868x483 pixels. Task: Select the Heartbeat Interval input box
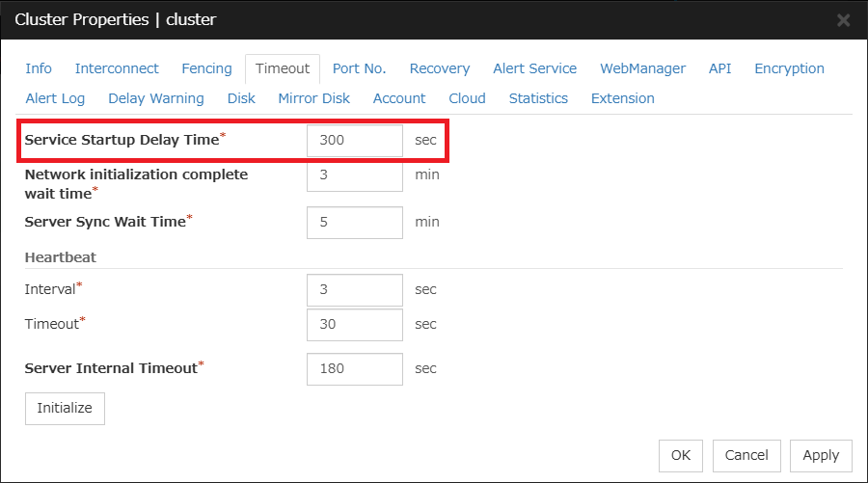pos(354,289)
